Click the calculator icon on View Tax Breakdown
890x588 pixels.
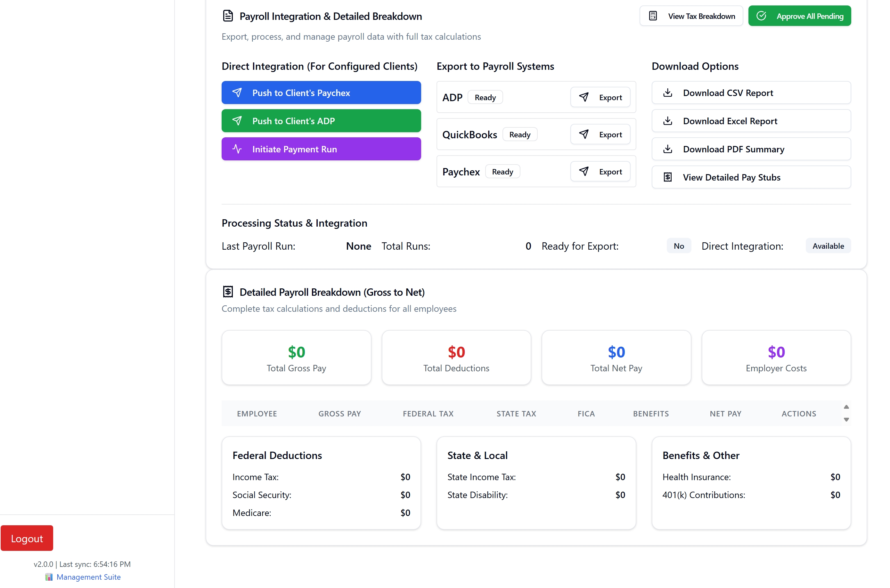pos(653,15)
